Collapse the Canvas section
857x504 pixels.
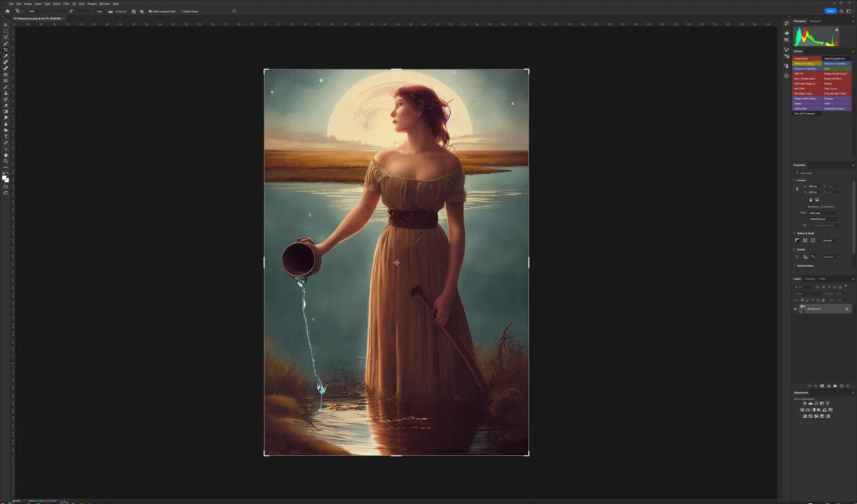(794, 180)
